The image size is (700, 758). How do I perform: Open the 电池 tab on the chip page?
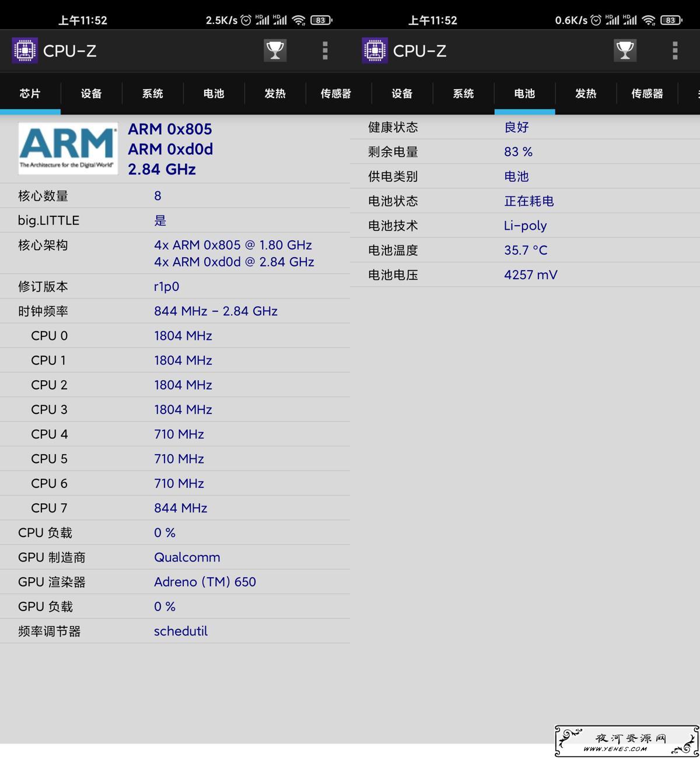click(x=214, y=93)
